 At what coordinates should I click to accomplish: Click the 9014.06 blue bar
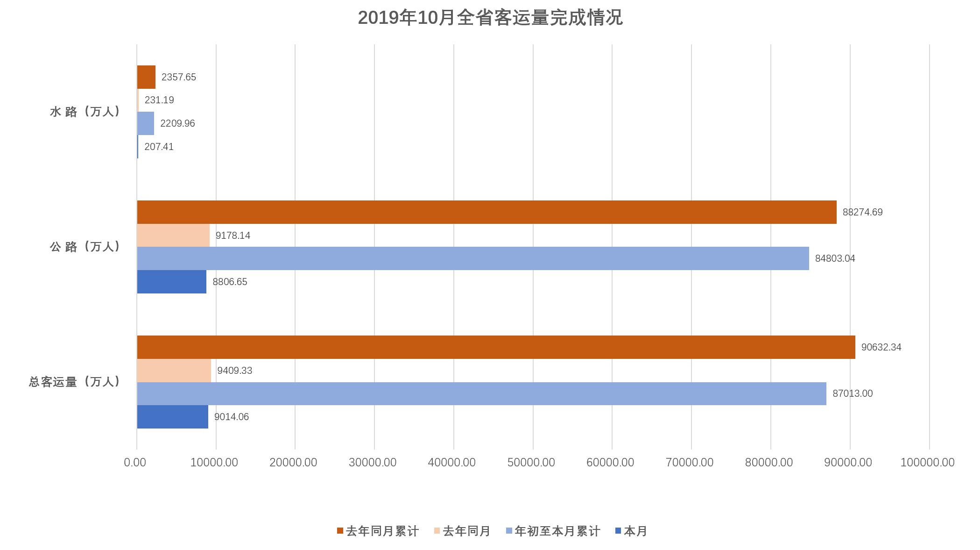click(172, 417)
